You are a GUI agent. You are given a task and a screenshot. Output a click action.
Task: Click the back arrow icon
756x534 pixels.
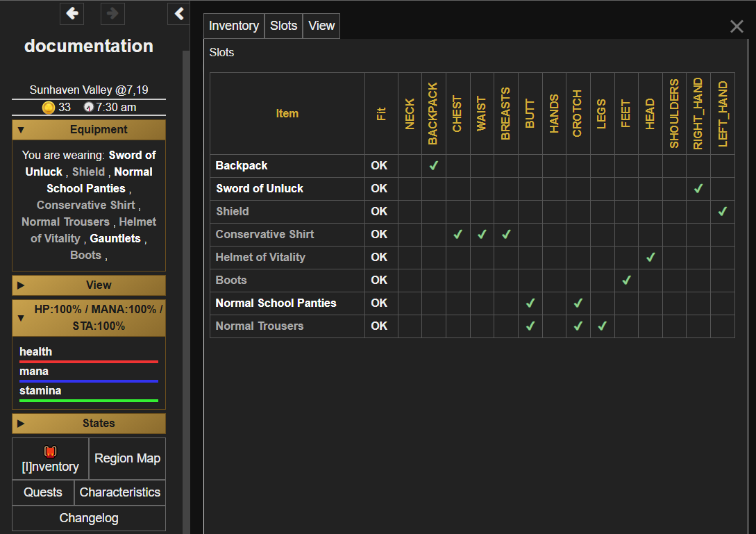(x=72, y=13)
